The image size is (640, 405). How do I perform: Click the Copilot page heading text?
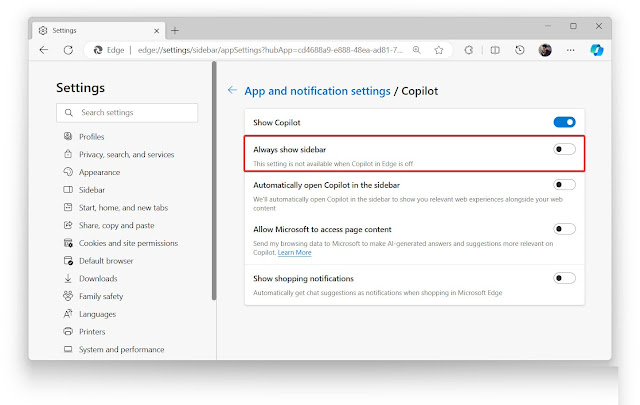(420, 91)
